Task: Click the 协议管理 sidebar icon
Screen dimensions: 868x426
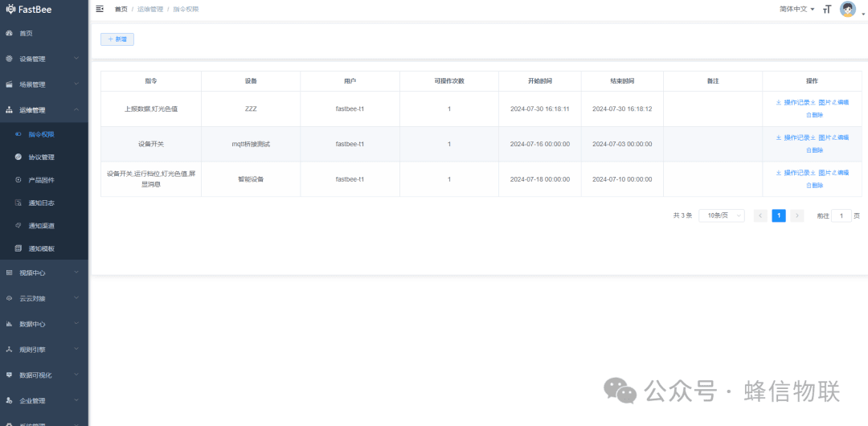Action: point(18,158)
